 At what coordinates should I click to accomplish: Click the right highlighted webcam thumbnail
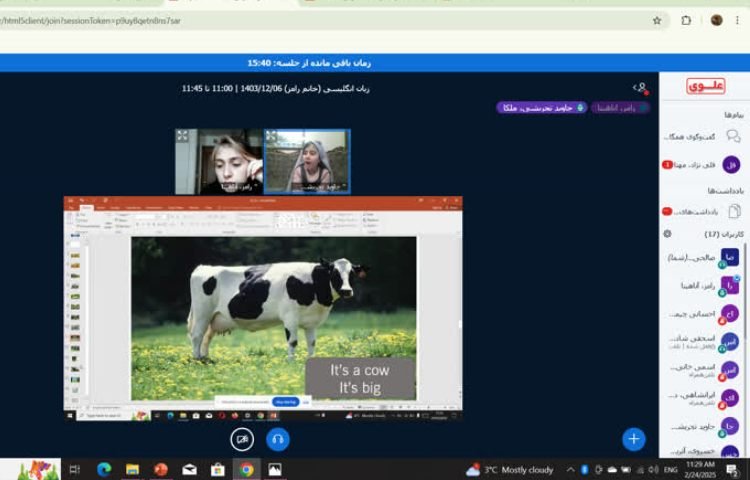click(307, 162)
